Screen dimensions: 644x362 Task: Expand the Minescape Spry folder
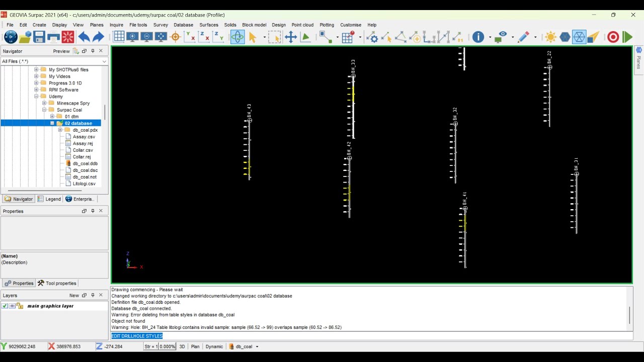coord(44,103)
